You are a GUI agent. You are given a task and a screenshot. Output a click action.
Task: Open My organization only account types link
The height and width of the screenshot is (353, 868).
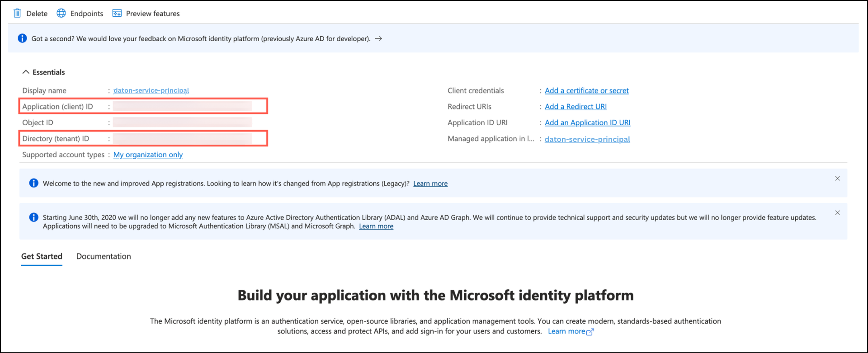(148, 155)
